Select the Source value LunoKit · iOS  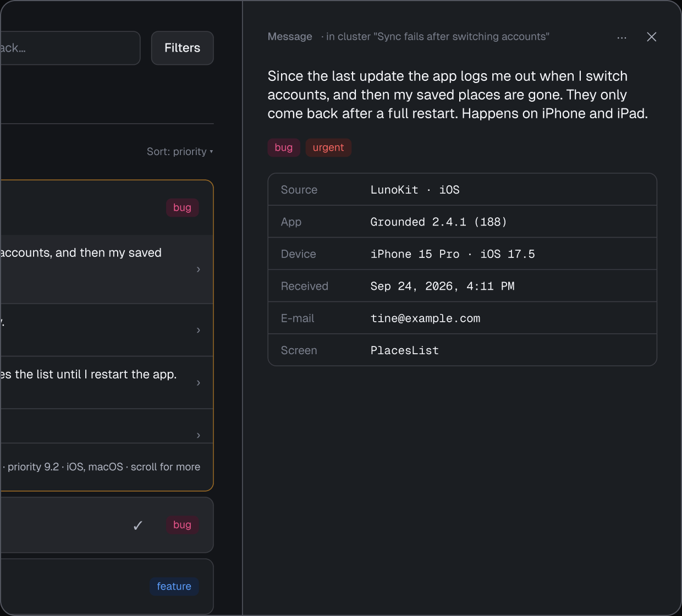click(x=415, y=190)
